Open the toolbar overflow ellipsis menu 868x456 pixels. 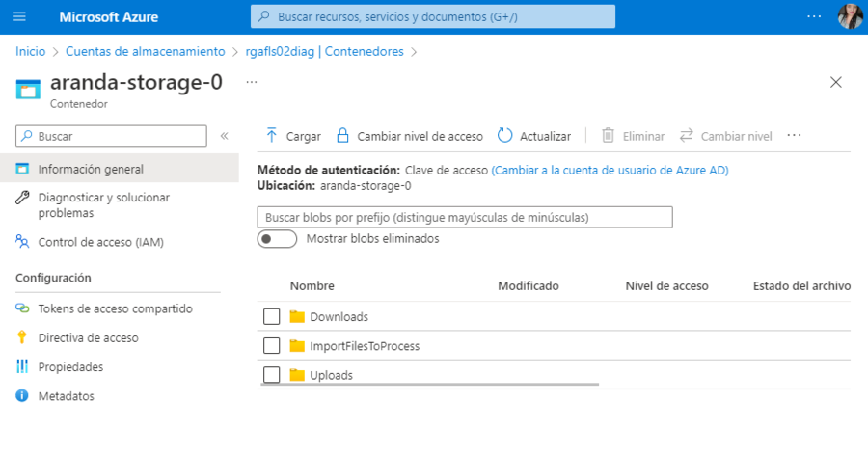pos(794,136)
